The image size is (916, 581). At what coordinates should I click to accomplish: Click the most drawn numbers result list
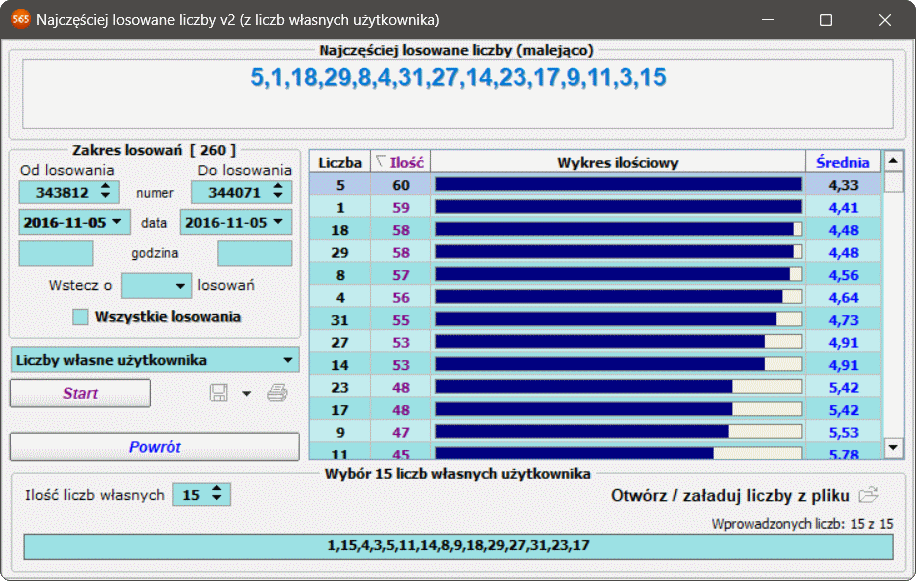pyautogui.click(x=458, y=93)
